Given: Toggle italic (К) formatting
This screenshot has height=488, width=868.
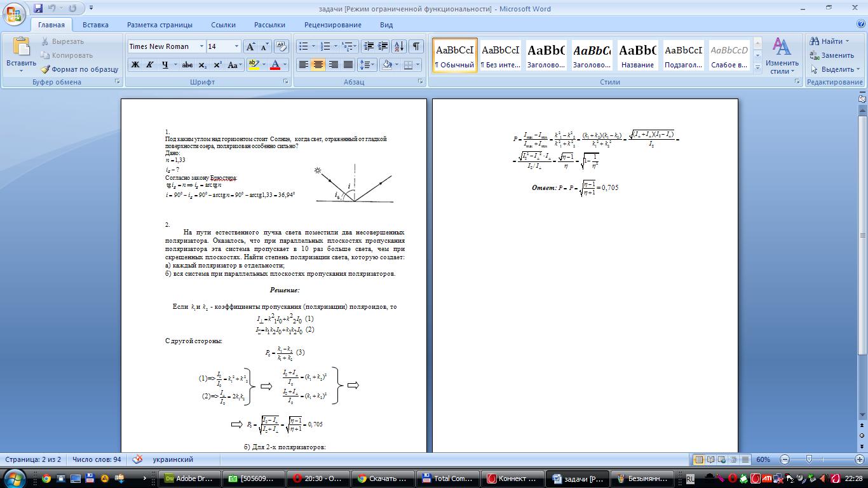Looking at the screenshot, I should point(150,65).
